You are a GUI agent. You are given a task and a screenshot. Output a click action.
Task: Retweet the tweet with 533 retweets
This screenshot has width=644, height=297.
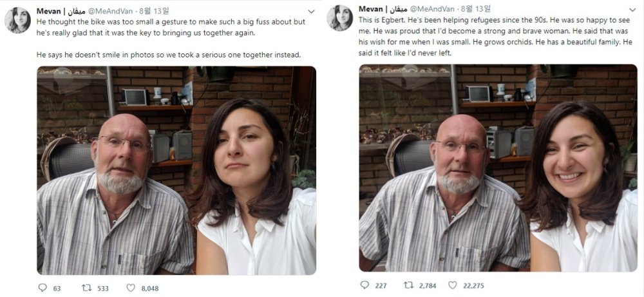pos(87,288)
